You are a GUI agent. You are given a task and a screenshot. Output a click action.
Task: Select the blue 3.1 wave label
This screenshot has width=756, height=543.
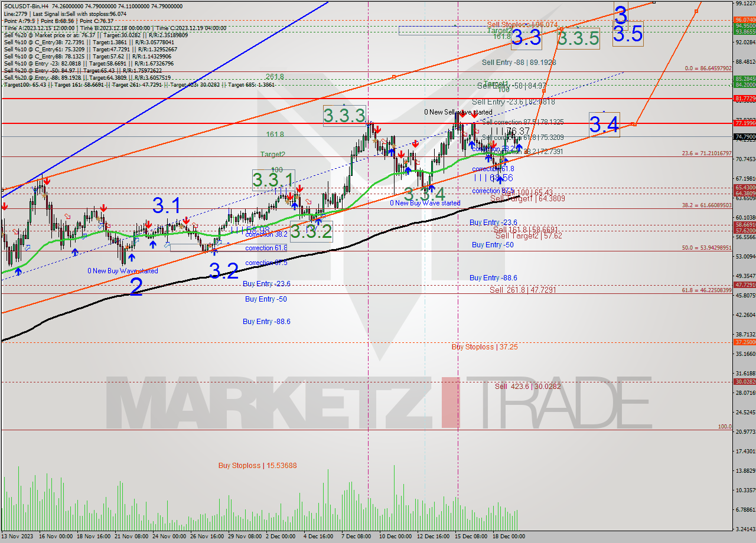click(x=167, y=206)
